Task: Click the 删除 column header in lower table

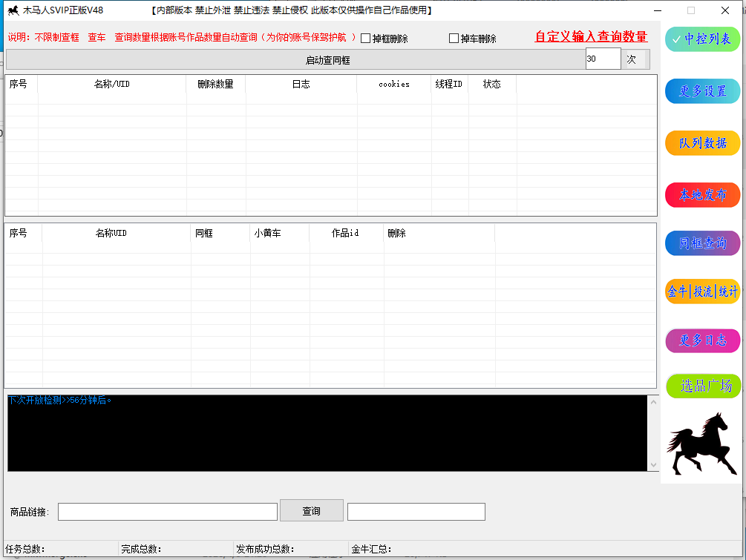Action: coord(439,233)
